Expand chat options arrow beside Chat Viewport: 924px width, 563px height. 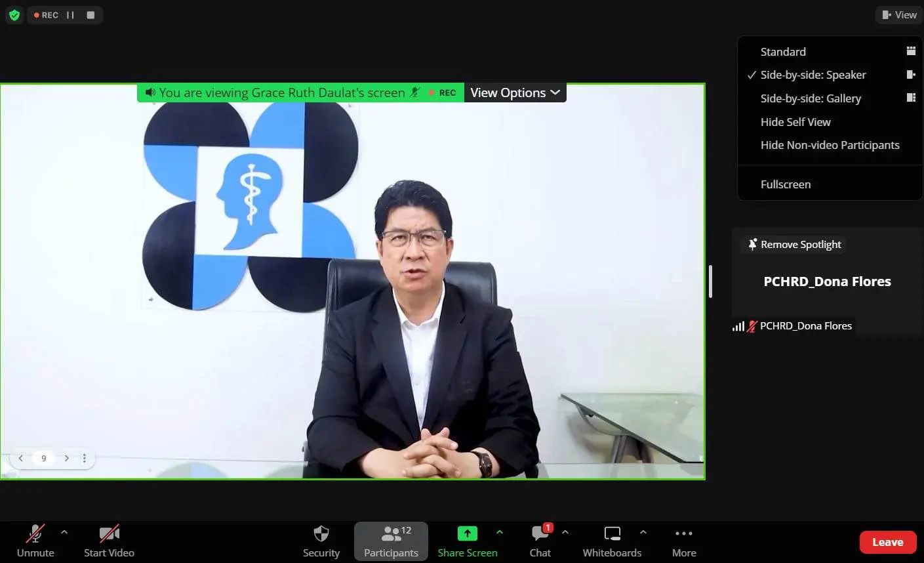pyautogui.click(x=565, y=532)
